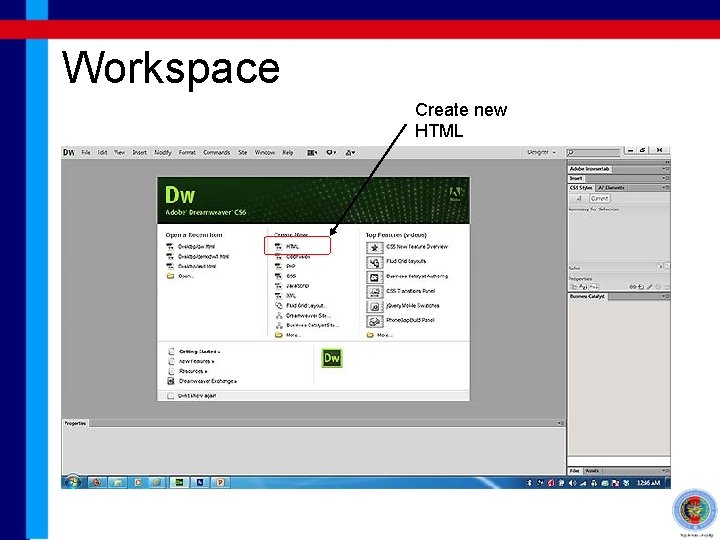Click the star icon for CS6 New Feature Overview
The image size is (720, 540).
[375, 248]
